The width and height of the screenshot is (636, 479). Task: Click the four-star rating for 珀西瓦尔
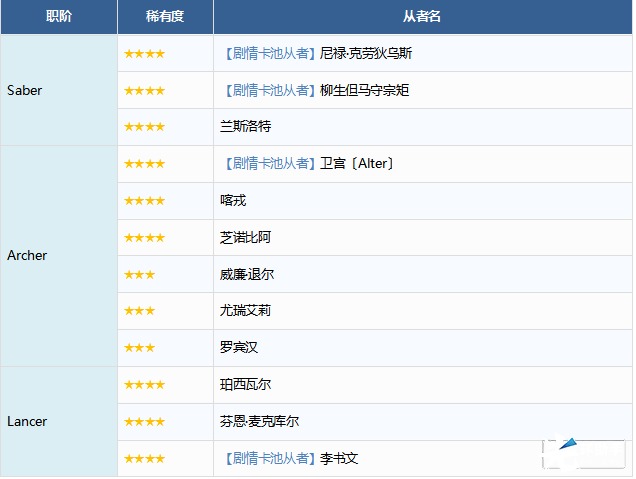tap(144, 385)
